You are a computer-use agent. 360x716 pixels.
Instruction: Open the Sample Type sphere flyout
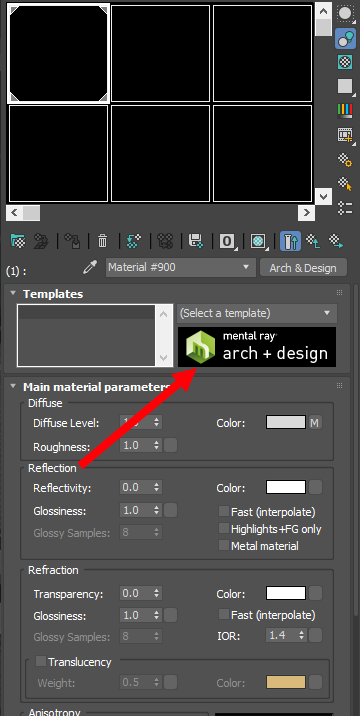click(345, 14)
